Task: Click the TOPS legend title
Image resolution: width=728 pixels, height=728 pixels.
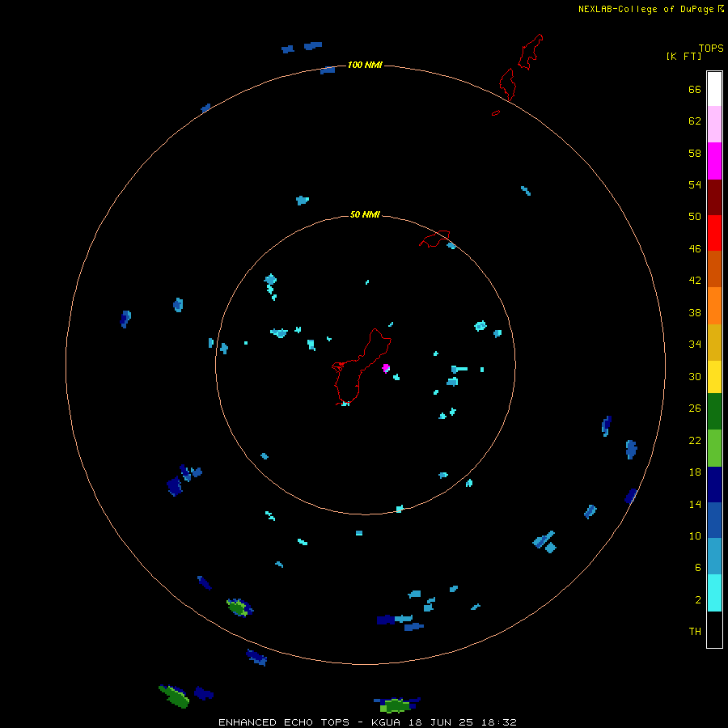Action: click(711, 48)
